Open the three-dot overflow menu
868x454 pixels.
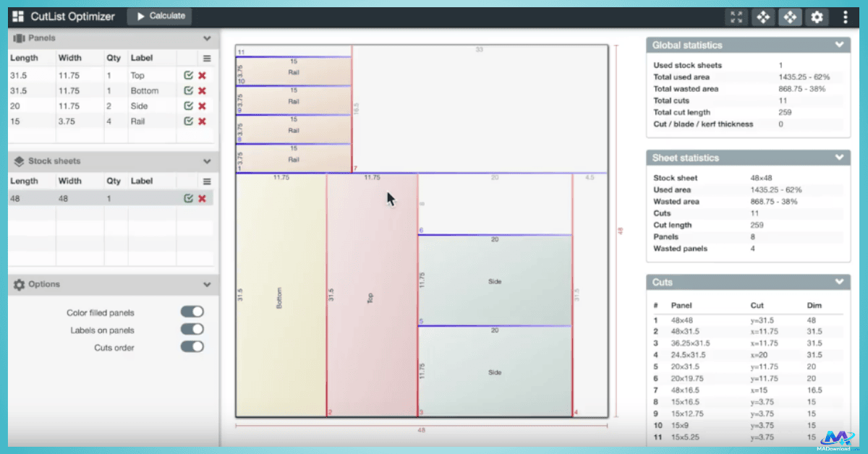pyautogui.click(x=846, y=17)
